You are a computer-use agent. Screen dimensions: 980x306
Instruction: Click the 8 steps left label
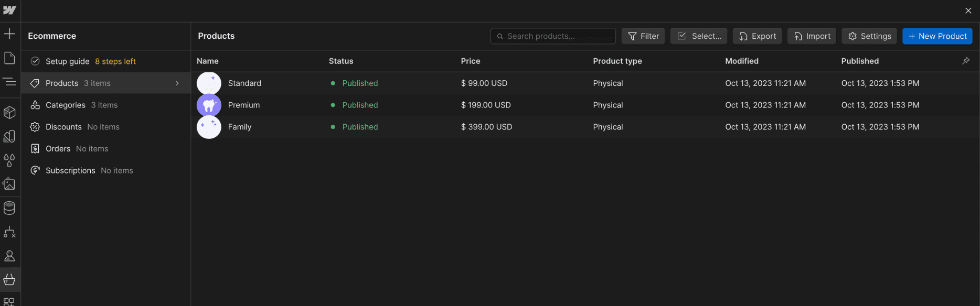point(115,61)
